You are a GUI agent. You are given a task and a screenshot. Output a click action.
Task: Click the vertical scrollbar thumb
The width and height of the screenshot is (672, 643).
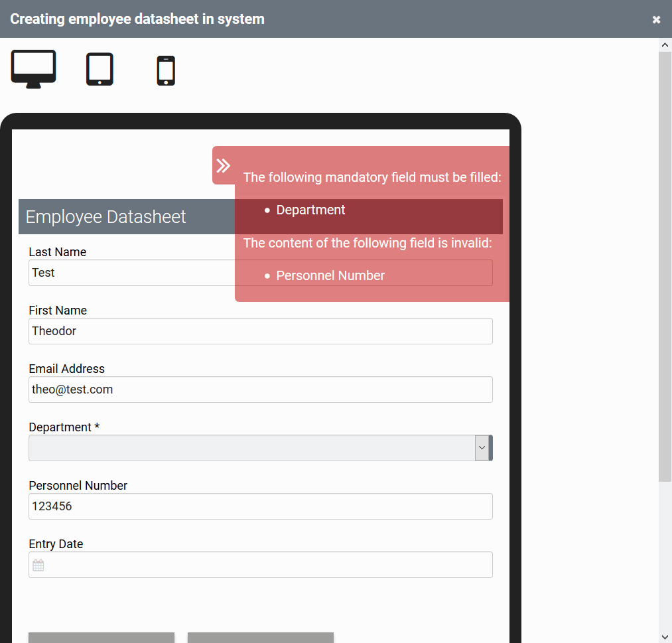pyautogui.click(x=665, y=265)
